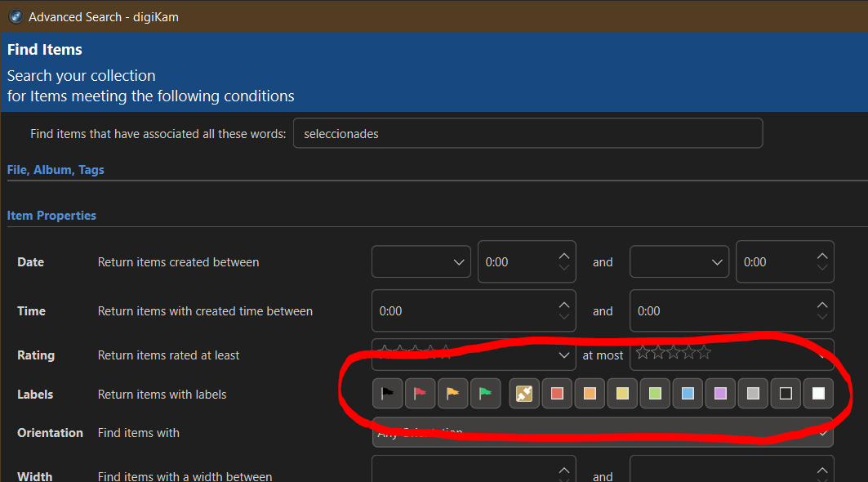Image resolution: width=868 pixels, height=482 pixels.
Task: Choose the yellow color label
Action: tap(622, 394)
